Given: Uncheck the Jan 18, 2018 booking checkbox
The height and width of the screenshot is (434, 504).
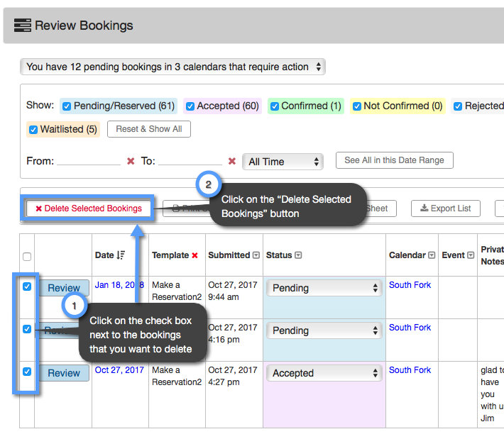Looking at the screenshot, I should pyautogui.click(x=27, y=286).
